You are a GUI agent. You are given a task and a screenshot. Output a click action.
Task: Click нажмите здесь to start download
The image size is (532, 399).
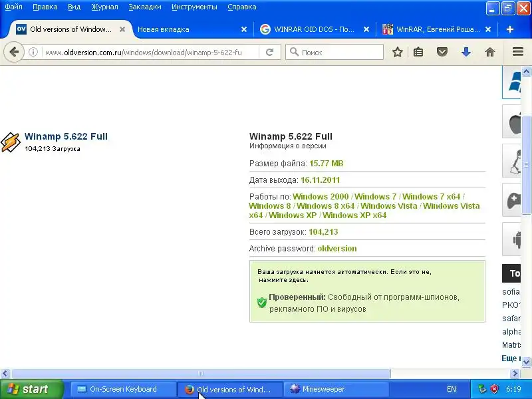[284, 280]
